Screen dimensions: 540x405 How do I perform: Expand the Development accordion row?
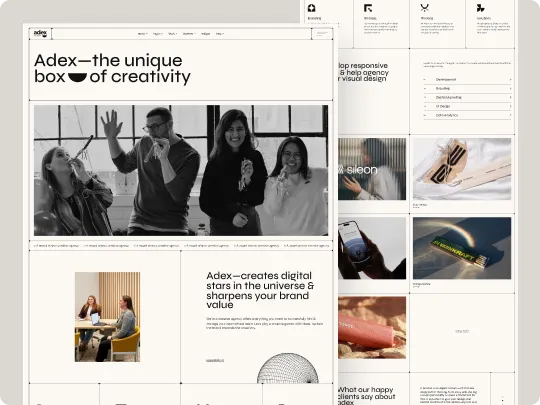[467, 80]
